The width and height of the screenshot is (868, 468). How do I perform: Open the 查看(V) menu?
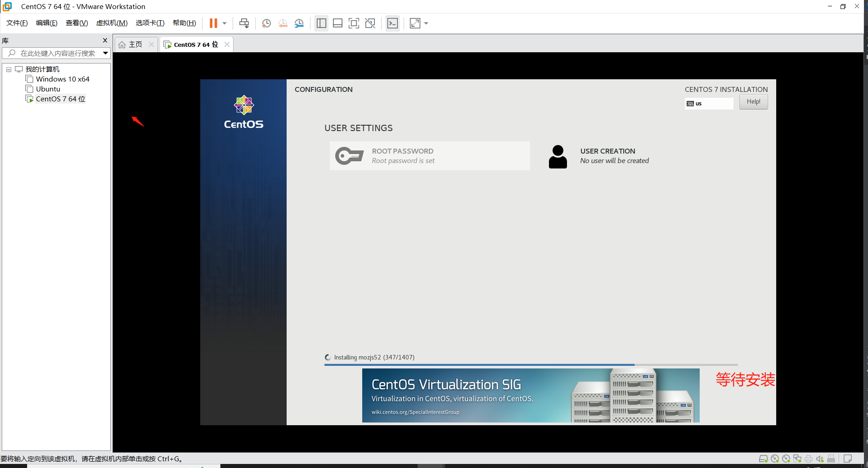tap(77, 23)
